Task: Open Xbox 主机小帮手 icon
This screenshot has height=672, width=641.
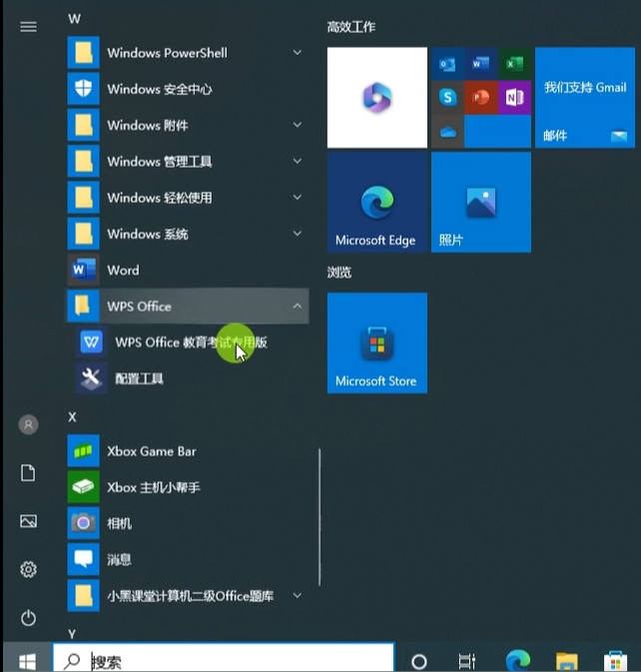Action: (x=84, y=487)
